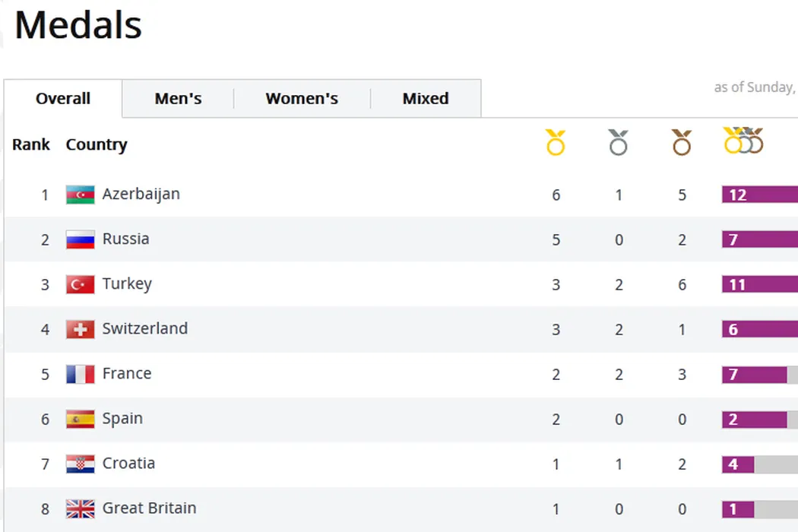Select the Overall tab
Screen dimensions: 798x532
pos(63,99)
